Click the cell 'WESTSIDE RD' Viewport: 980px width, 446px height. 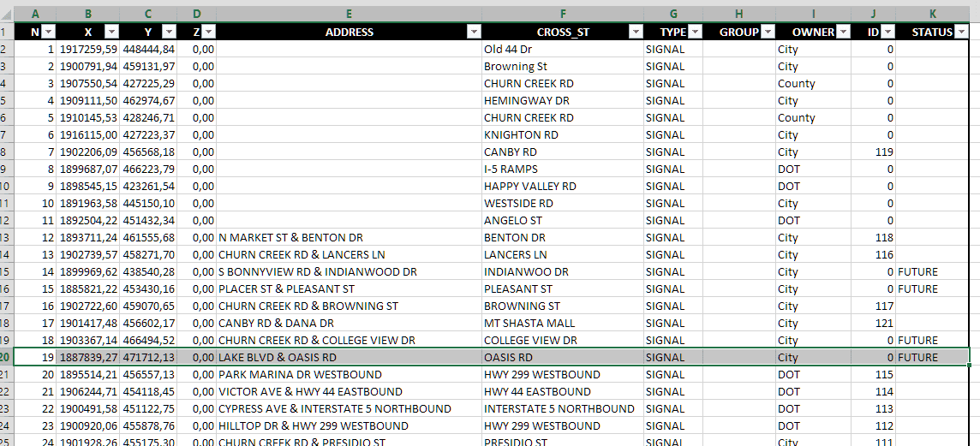[x=563, y=203]
